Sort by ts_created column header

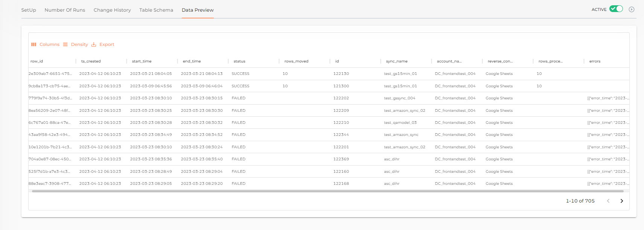coord(91,61)
